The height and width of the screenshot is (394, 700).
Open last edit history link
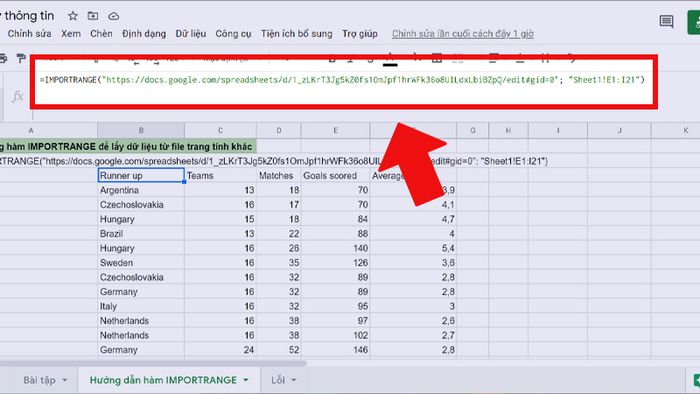click(462, 33)
